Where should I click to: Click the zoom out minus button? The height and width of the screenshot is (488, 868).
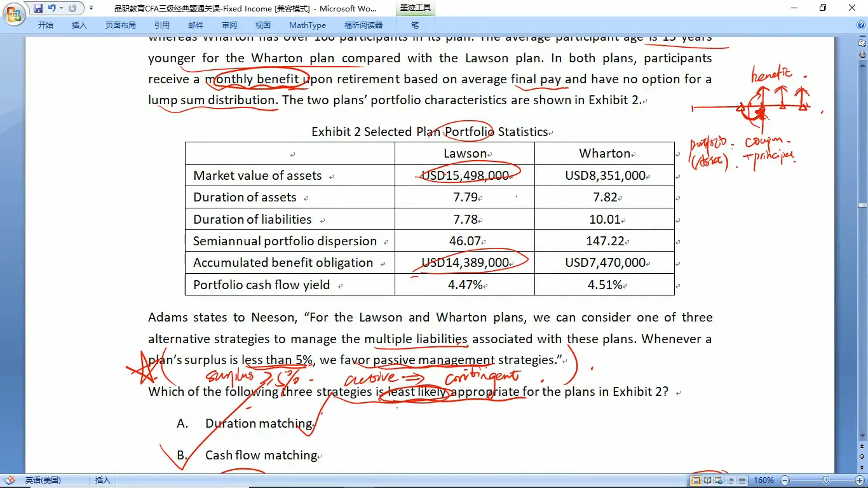pos(785,481)
